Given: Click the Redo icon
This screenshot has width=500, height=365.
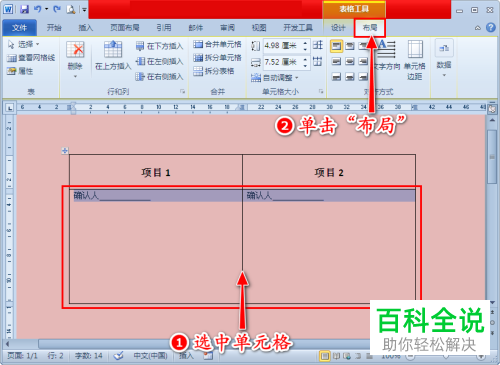Looking at the screenshot, I should (x=57, y=9).
